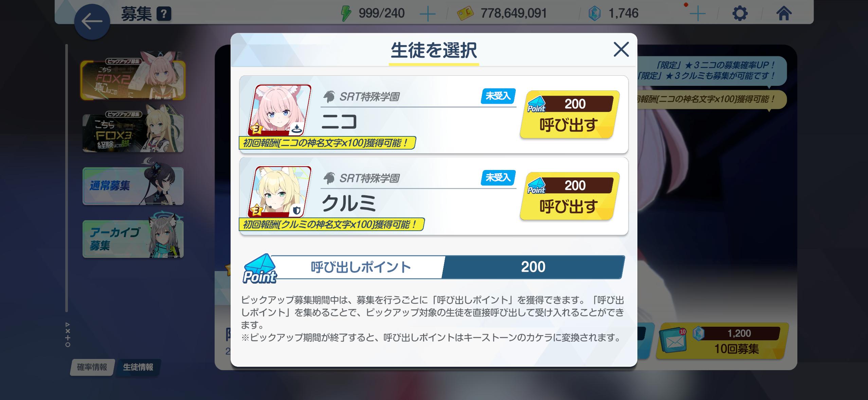
Task: Click the banner list scrollbar
Action: [67, 178]
